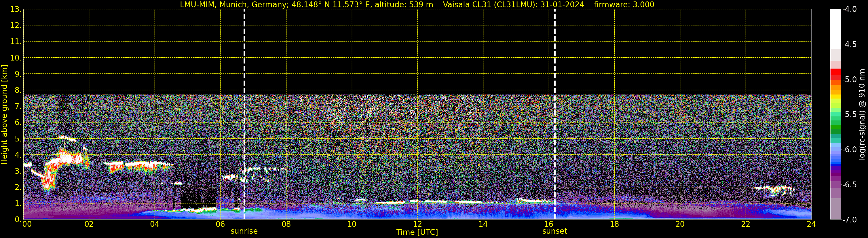Select the "4." height axis tick label

coord(18,155)
